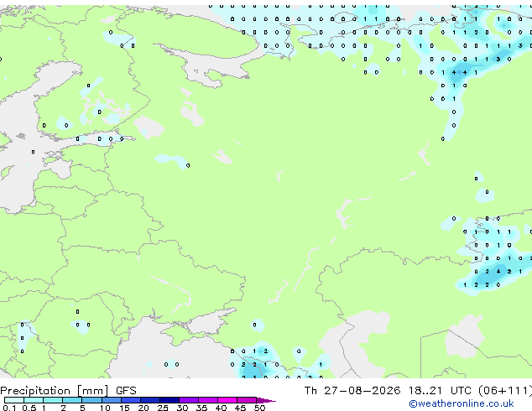Screen dimensions: 532x411
Task: Pick the 25 to 30 mm dark blue swatch
Action: coord(170,400)
